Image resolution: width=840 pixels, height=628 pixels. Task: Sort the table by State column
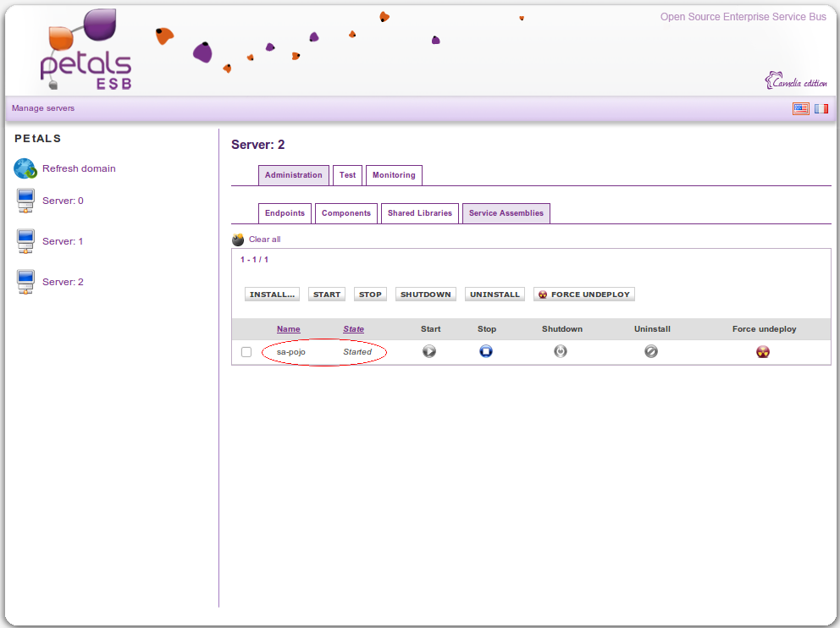pyautogui.click(x=353, y=329)
